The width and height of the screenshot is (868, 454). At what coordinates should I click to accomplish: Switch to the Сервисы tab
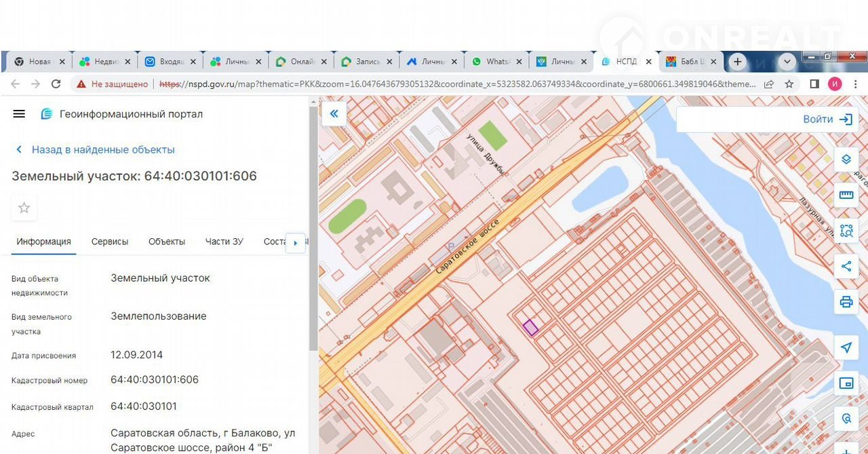110,242
